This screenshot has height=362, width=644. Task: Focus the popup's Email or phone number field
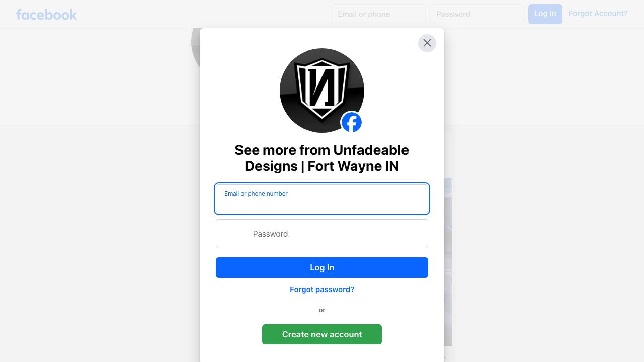[x=322, y=199]
